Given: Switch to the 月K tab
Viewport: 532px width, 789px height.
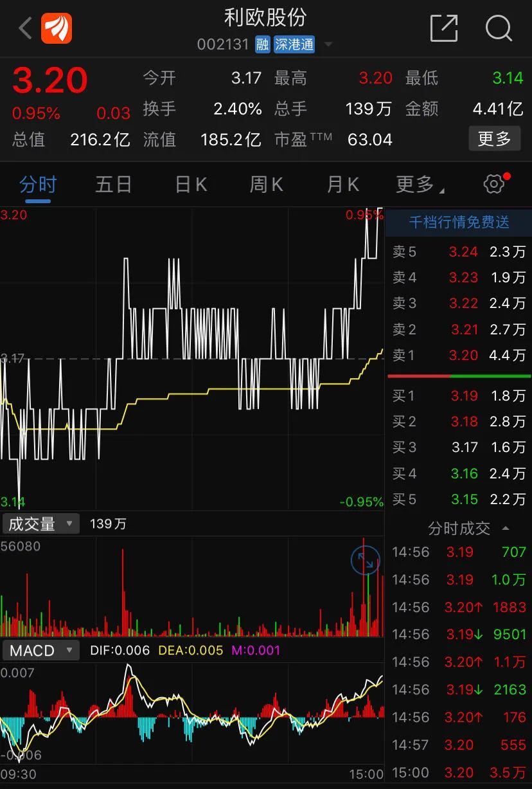Looking at the screenshot, I should point(343,185).
